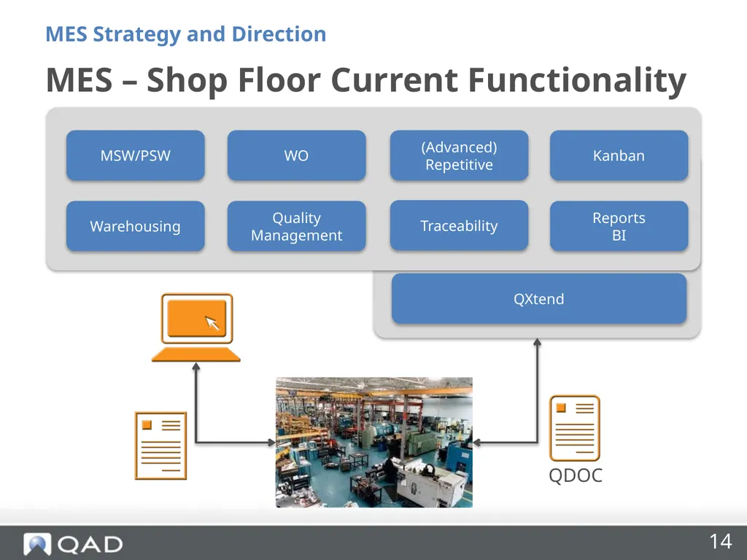Click the MSW/PSW box
This screenshot has height=560, width=747.
coord(135,155)
